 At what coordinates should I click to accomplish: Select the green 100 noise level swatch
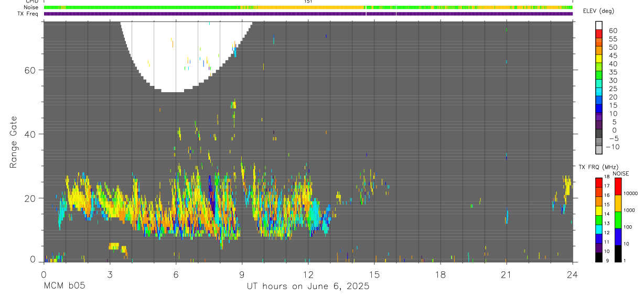(618, 220)
